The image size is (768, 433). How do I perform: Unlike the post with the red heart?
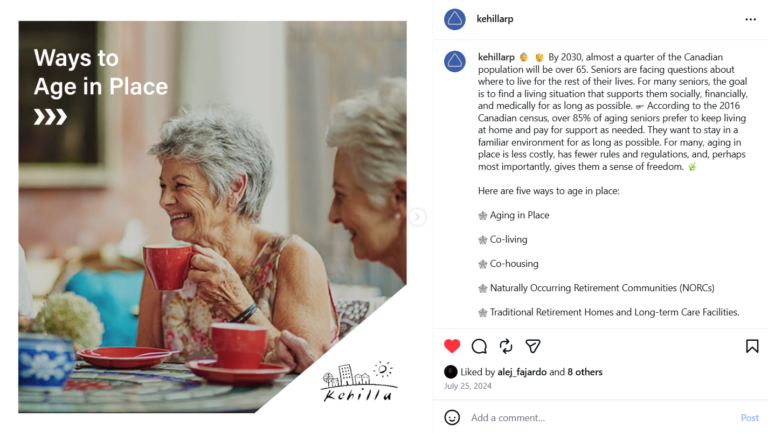(x=452, y=346)
